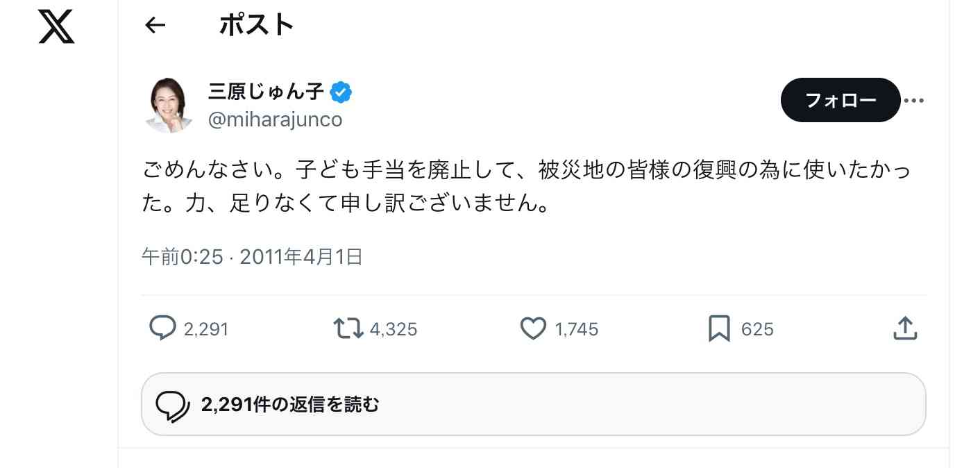Viewport: 980px width, 468px height.
Task: Click the repost count 4,325
Action: tap(394, 329)
